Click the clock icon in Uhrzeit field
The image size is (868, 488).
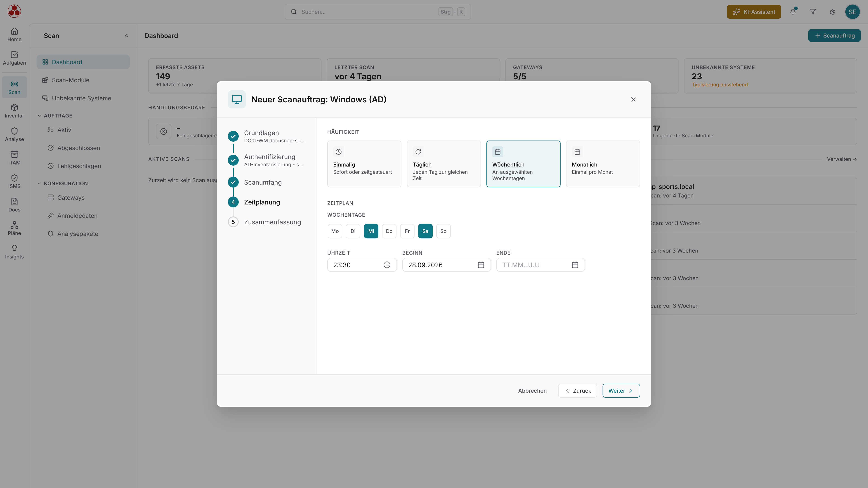[x=387, y=265]
